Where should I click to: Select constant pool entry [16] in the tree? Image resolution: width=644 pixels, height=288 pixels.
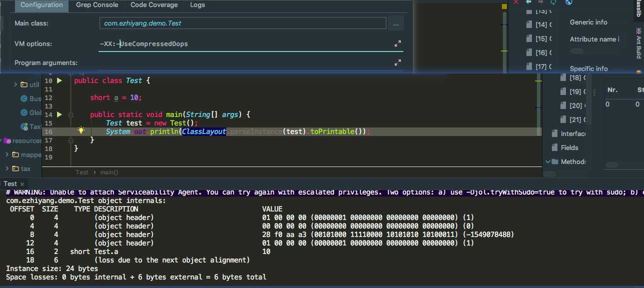click(x=538, y=52)
